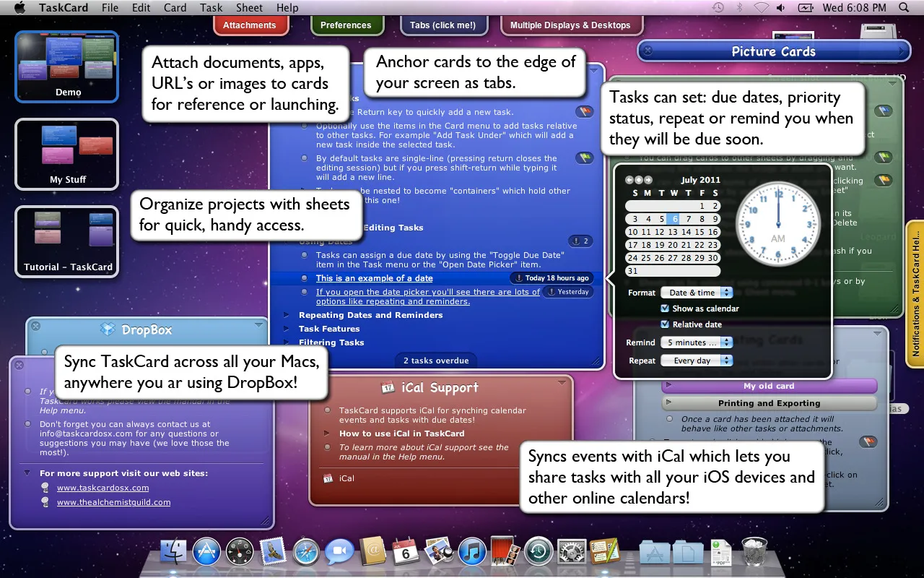Open the Repeat dropdown set to Every day
Image resolution: width=924 pixels, height=578 pixels.
(x=697, y=361)
